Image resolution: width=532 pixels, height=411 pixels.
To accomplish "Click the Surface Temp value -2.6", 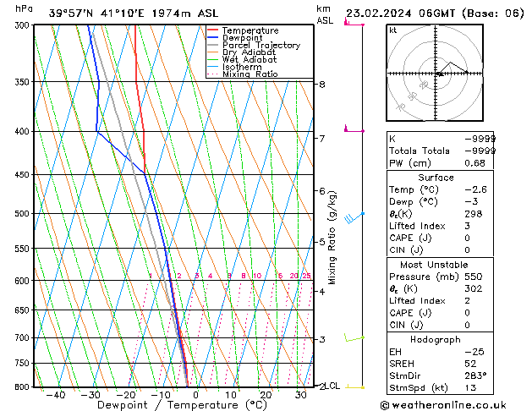I will (475, 189).
